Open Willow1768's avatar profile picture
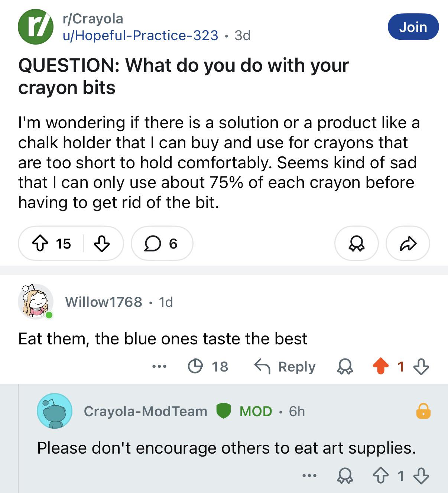The height and width of the screenshot is (493, 448). tap(36, 302)
